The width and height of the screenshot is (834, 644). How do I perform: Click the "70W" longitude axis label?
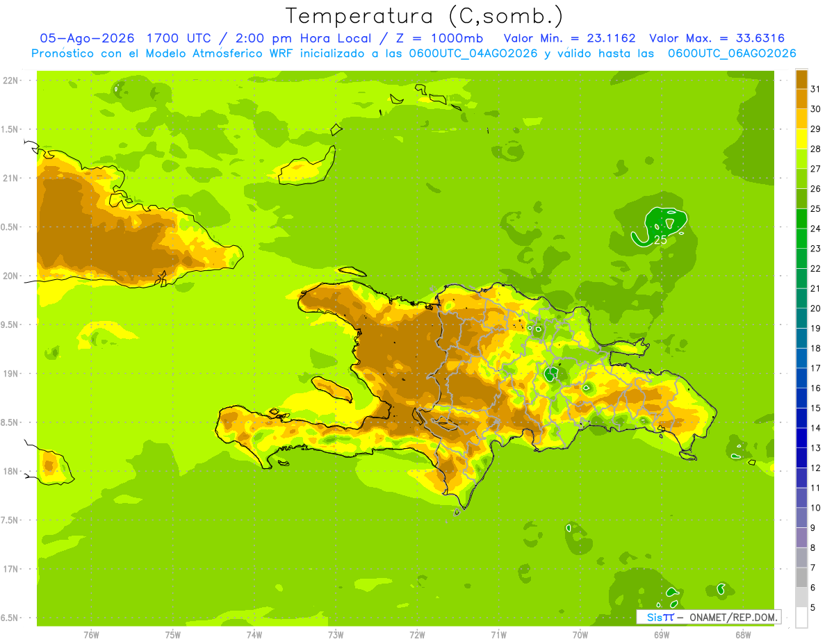point(580,634)
